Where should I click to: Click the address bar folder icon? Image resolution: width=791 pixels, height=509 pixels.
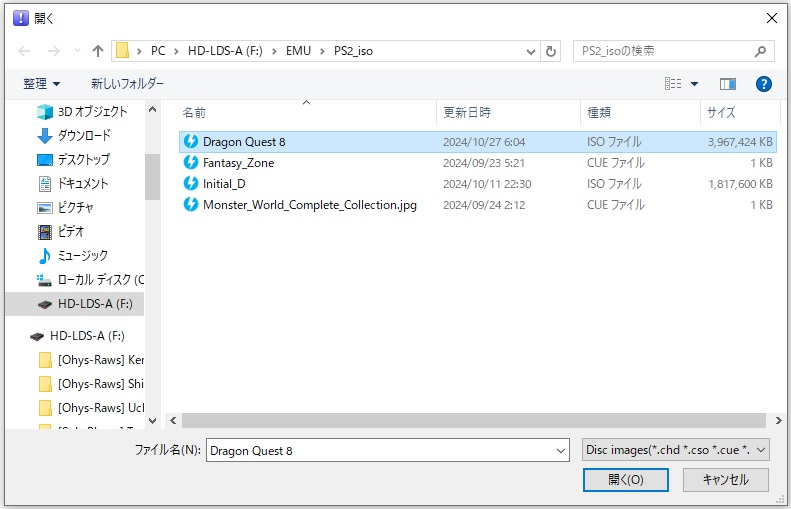(x=123, y=51)
